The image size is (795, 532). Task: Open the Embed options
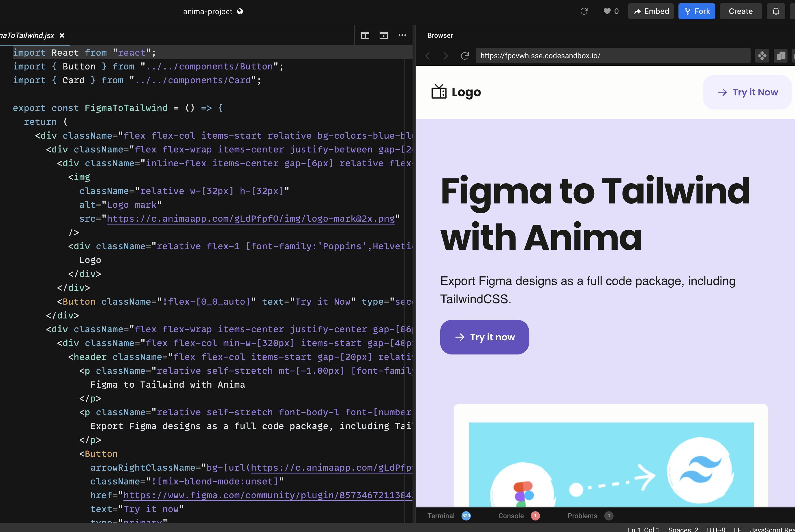tap(651, 11)
